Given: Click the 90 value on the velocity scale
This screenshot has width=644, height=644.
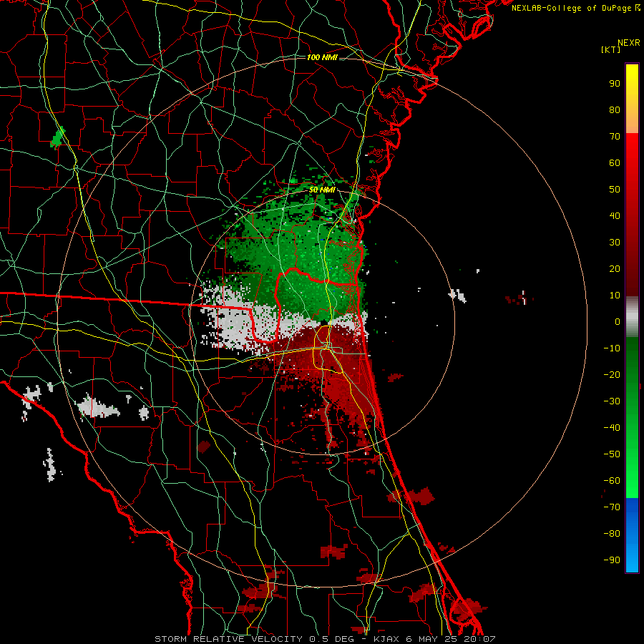Looking at the screenshot, I should [x=615, y=84].
